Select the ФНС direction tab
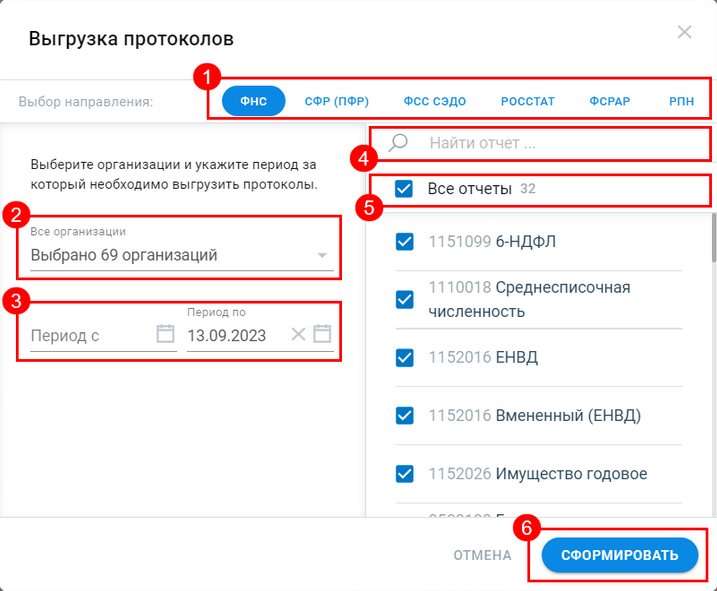The height and width of the screenshot is (591, 717). pos(253,101)
